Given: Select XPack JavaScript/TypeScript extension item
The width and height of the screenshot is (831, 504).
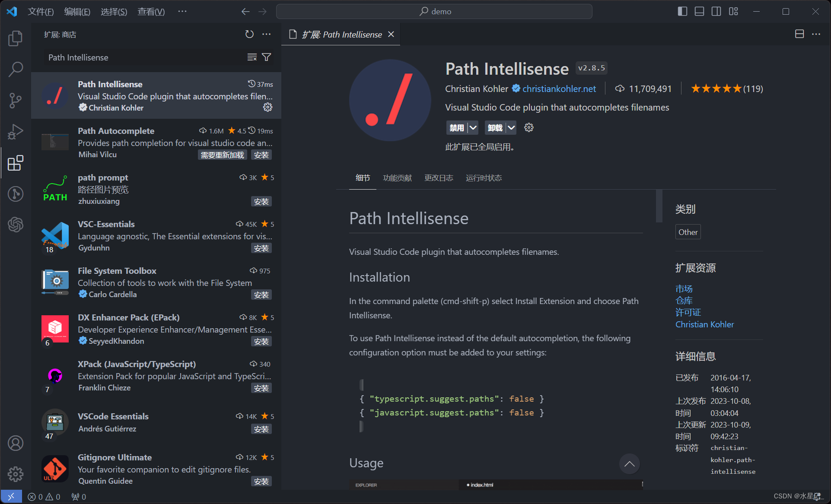Looking at the screenshot, I should [x=156, y=375].
